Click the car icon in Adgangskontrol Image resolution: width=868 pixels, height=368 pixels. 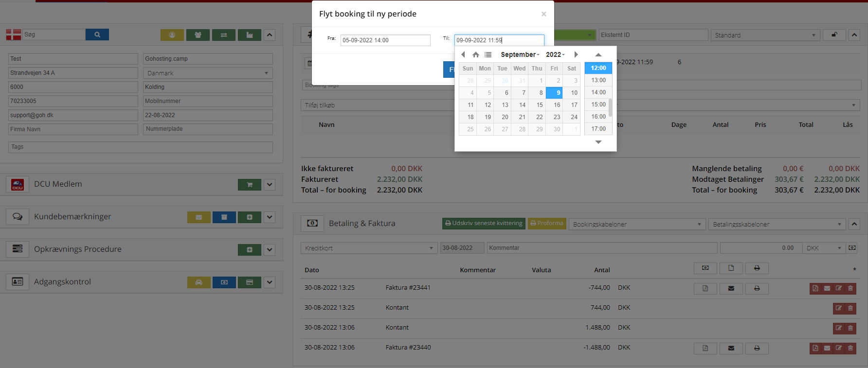(x=199, y=282)
